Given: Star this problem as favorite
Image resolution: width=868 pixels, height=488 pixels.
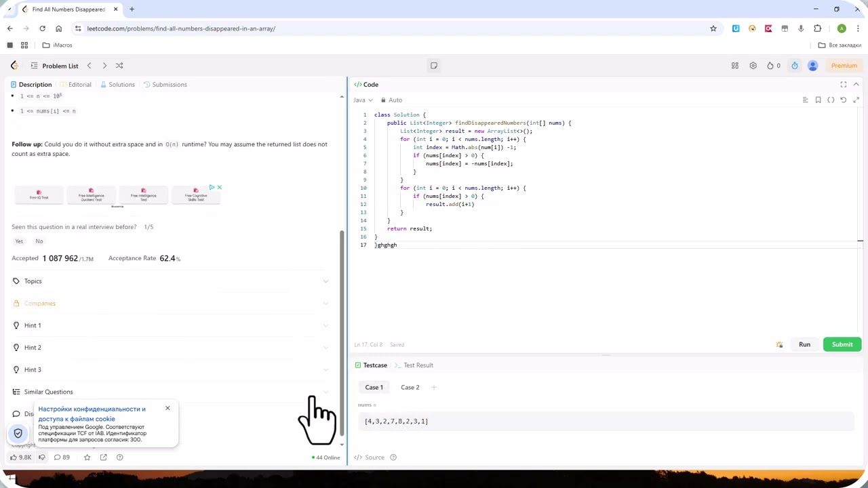Looking at the screenshot, I should click(x=87, y=457).
